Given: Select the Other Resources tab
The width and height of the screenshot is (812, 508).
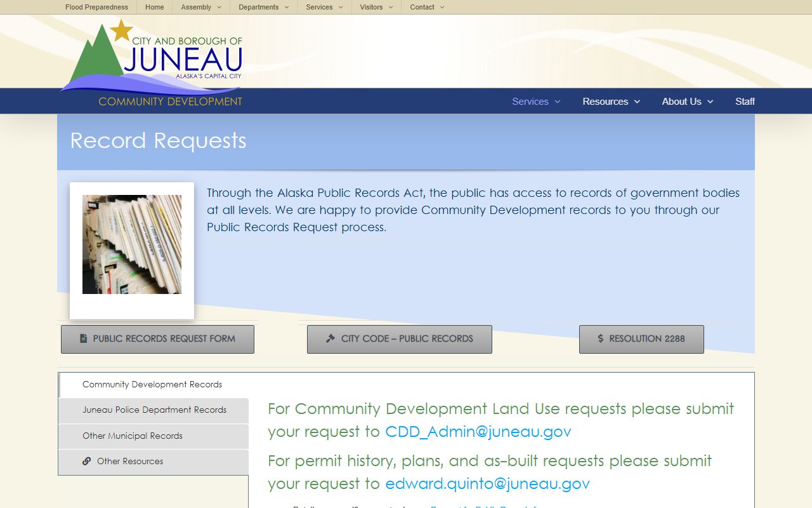Looking at the screenshot, I should point(153,462).
